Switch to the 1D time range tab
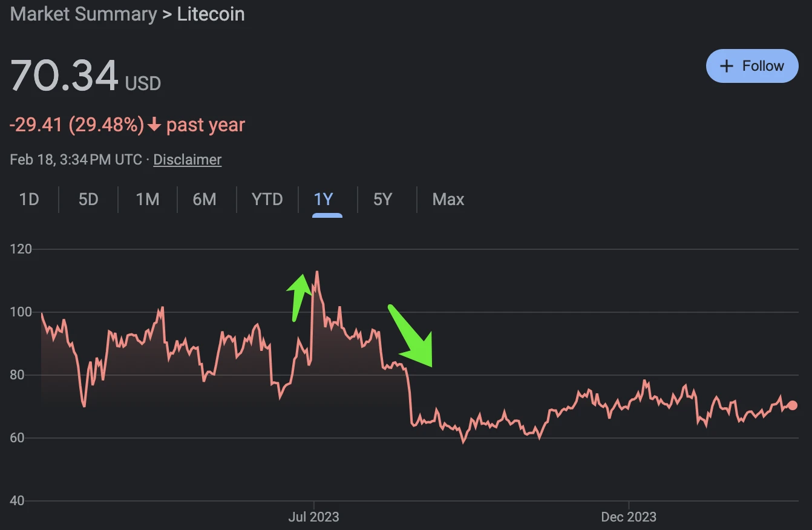This screenshot has height=530, width=812. (29, 199)
